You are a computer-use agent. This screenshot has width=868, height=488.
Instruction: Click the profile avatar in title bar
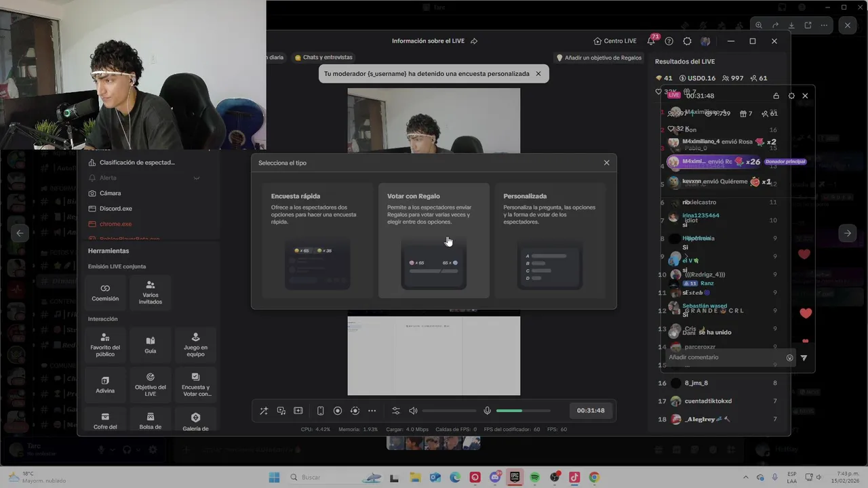click(x=705, y=41)
